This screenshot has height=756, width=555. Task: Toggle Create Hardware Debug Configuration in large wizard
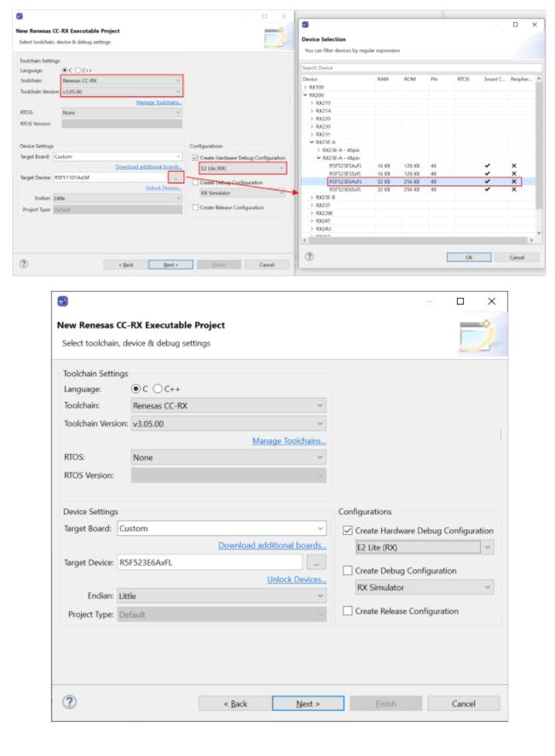click(347, 531)
